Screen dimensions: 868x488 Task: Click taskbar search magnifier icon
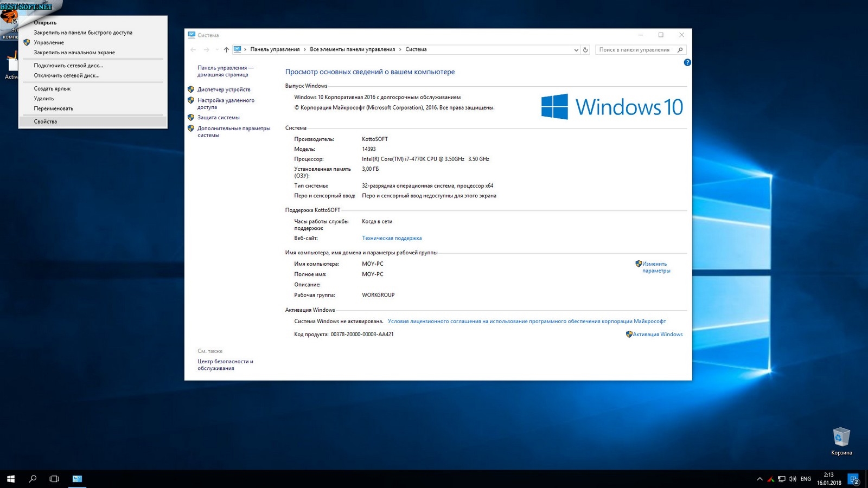(x=33, y=479)
